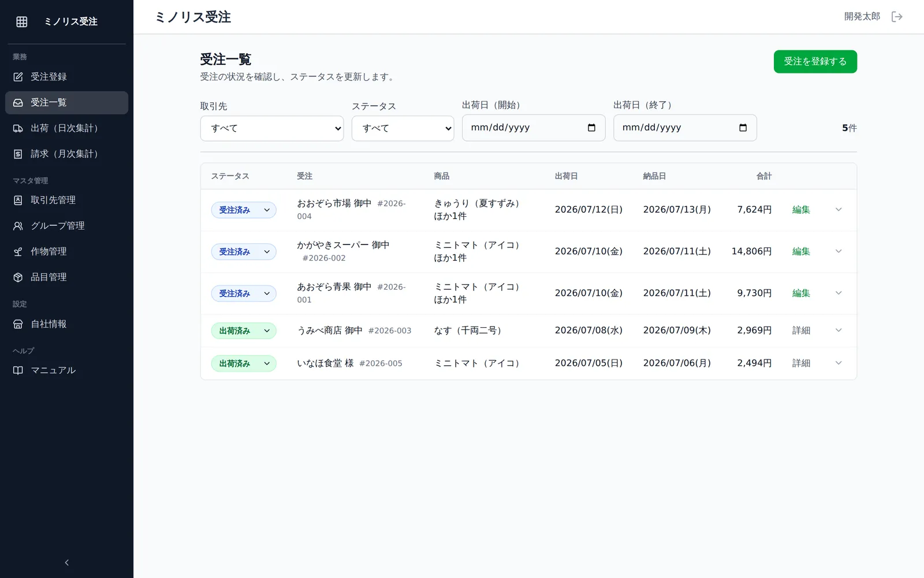Click the 作物管理 sprout icon
This screenshot has width=924, height=578.
pos(18,251)
